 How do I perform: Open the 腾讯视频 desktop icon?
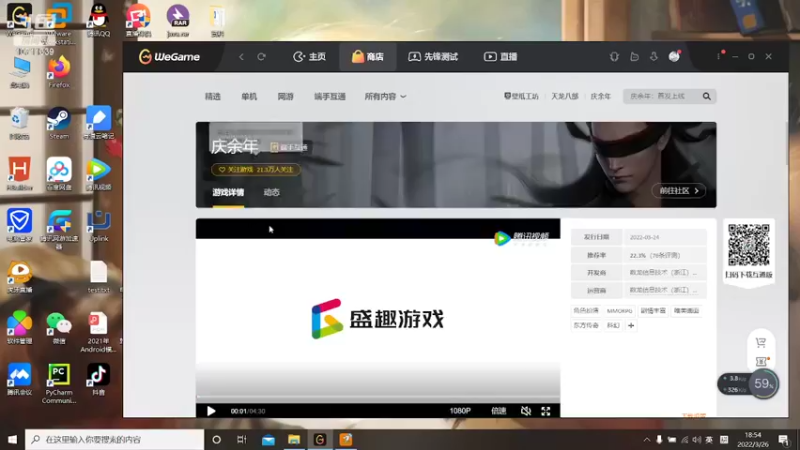coord(98,174)
